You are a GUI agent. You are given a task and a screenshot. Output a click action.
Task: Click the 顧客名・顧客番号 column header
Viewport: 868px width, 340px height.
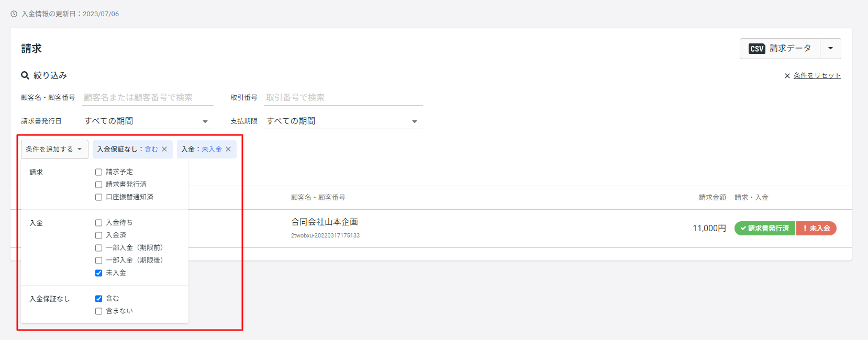pos(318,198)
